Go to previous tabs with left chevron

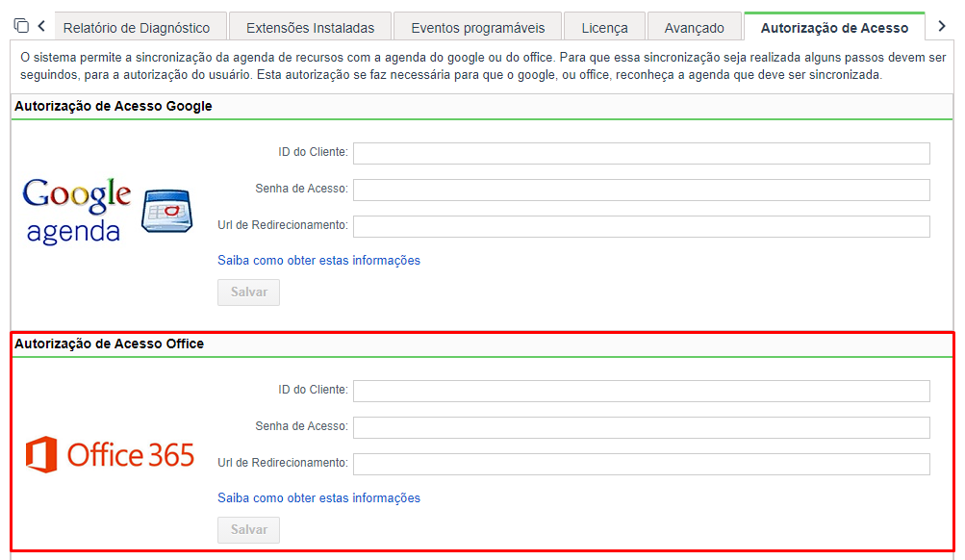pos(41,26)
